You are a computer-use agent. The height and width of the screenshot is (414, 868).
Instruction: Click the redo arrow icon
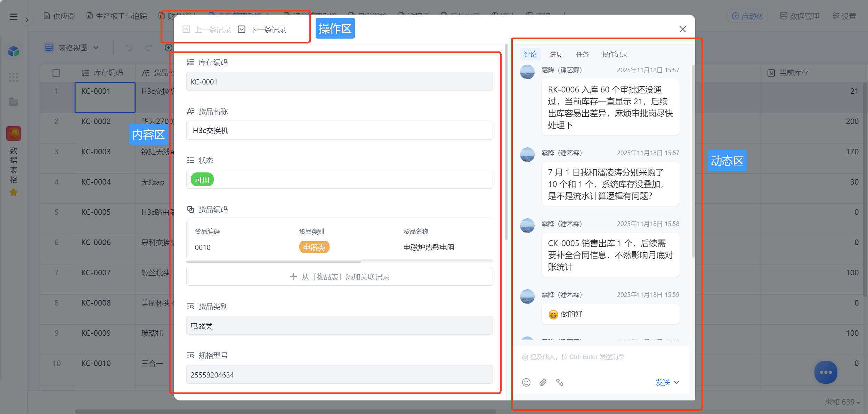(149, 48)
